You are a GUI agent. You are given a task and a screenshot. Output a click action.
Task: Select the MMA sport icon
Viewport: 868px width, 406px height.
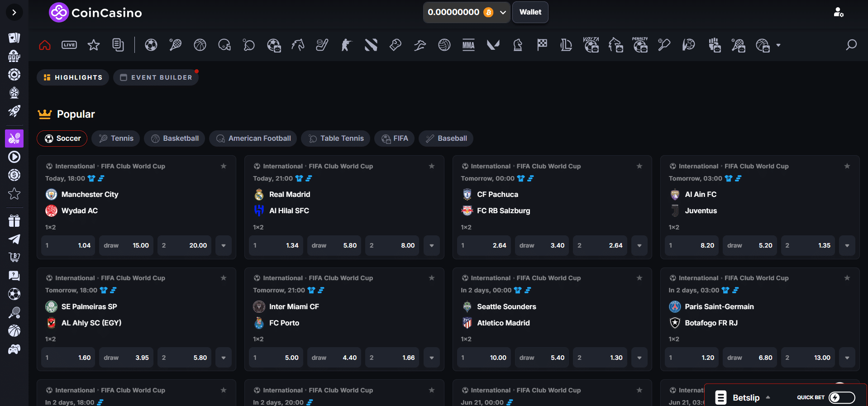[468, 45]
